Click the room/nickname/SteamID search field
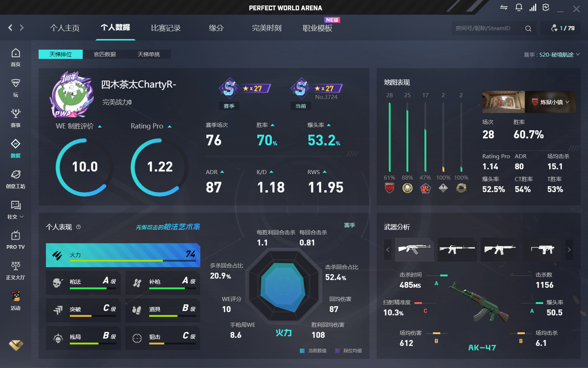Viewport: 588px width, 368px height. pyautogui.click(x=488, y=28)
